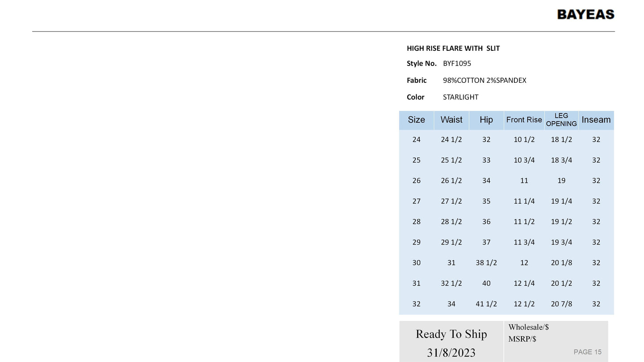Select the Inseam column header
The height and width of the screenshot is (362, 644).
point(596,120)
